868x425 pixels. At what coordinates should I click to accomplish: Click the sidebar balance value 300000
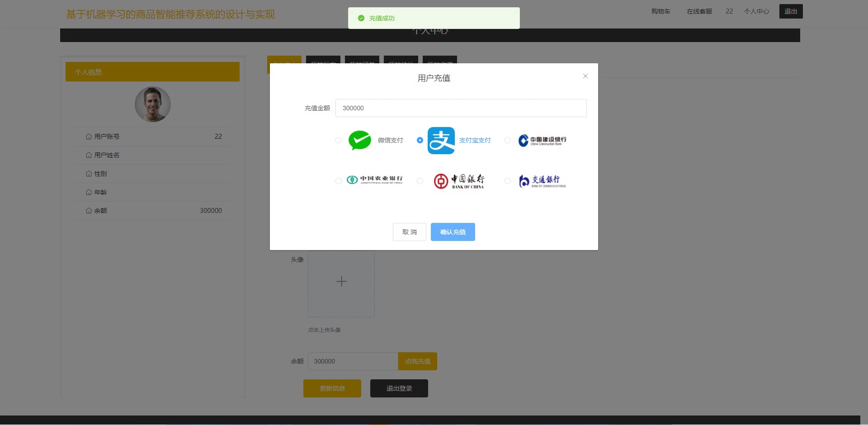(211, 211)
